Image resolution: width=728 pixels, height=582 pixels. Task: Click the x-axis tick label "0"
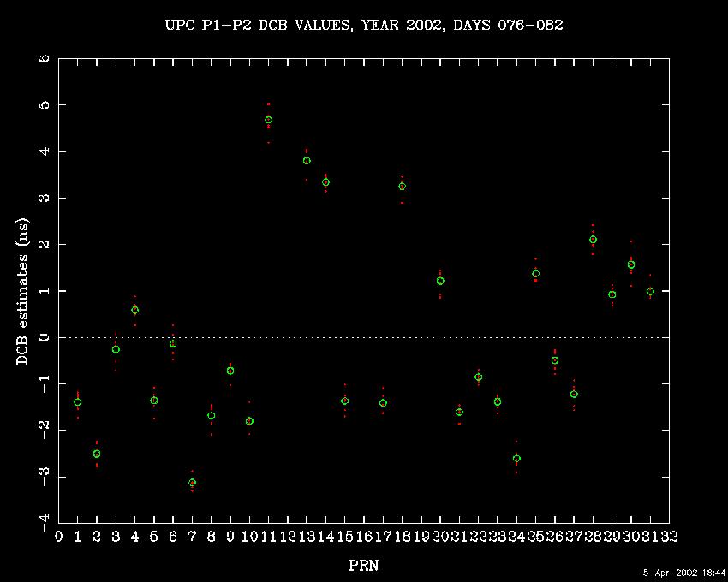click(58, 537)
